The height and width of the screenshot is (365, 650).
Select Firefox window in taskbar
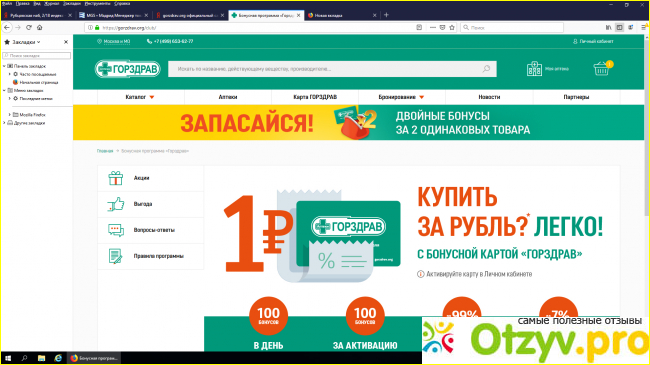pos(94,358)
